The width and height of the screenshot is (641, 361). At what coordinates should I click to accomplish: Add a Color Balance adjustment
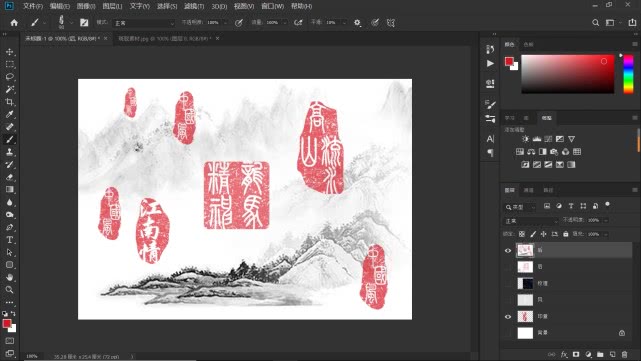(531, 152)
